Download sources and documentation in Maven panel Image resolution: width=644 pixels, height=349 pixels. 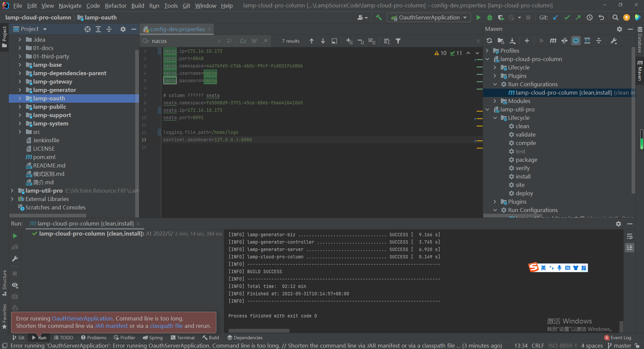click(512, 41)
